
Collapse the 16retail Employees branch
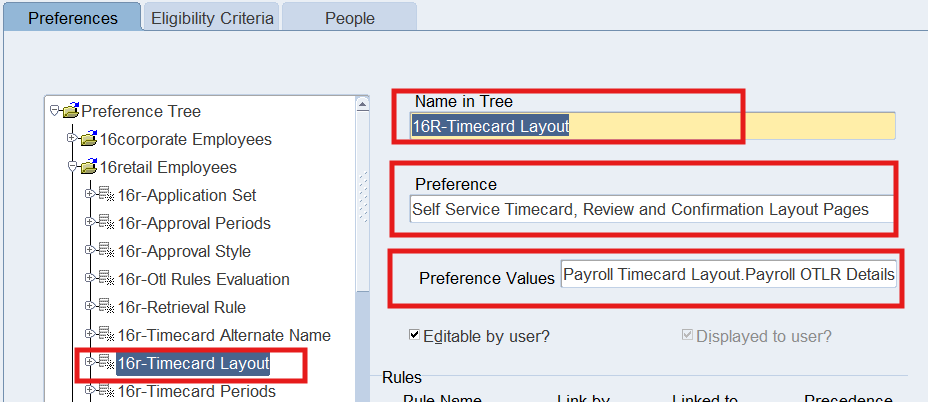74,167
